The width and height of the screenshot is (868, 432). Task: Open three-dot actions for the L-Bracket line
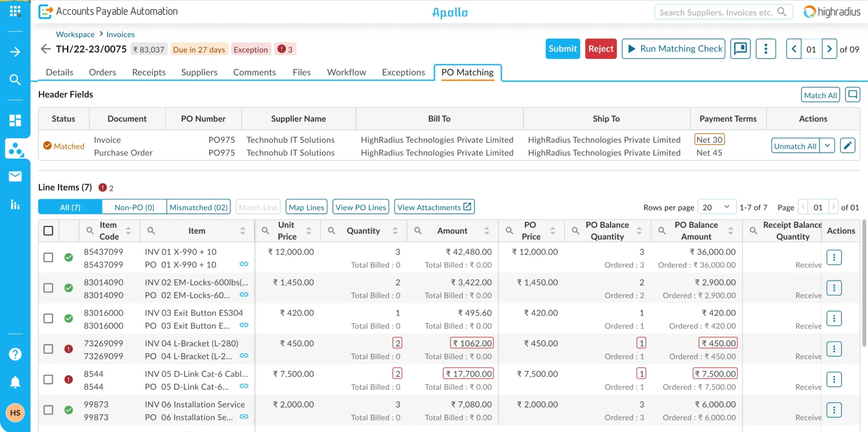coord(834,349)
